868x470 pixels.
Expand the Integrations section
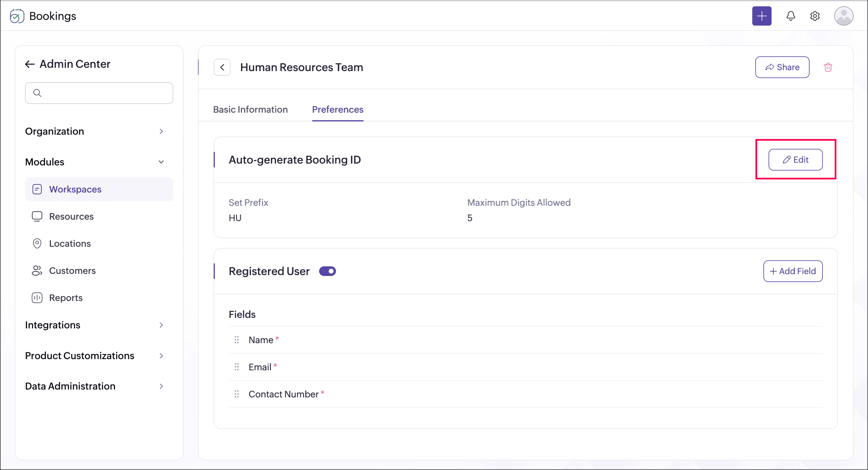(x=161, y=325)
